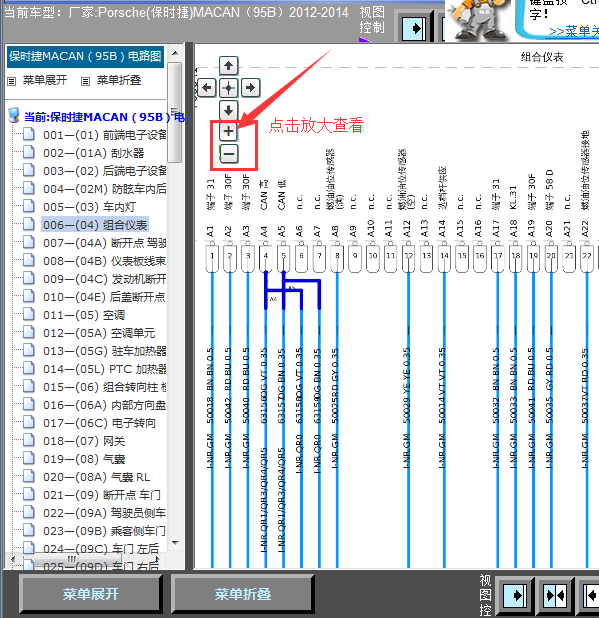Viewport: 599px width, 618px height.
Task: Open tree item 022—(09A) 驾驶员侧车
Action: pos(104,513)
